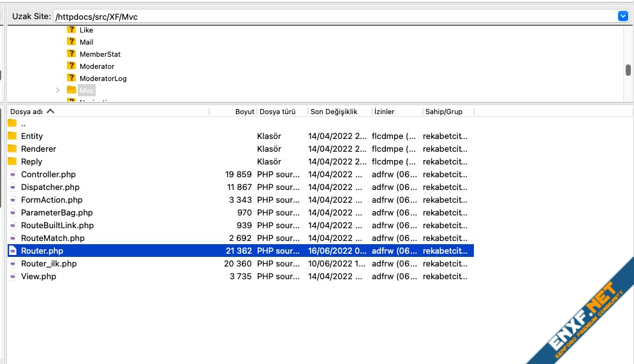
Task: Click the Router.php file icon
Action: [x=12, y=251]
